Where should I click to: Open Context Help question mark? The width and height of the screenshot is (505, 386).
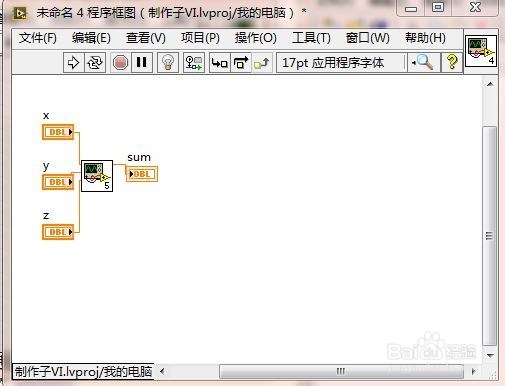452,62
